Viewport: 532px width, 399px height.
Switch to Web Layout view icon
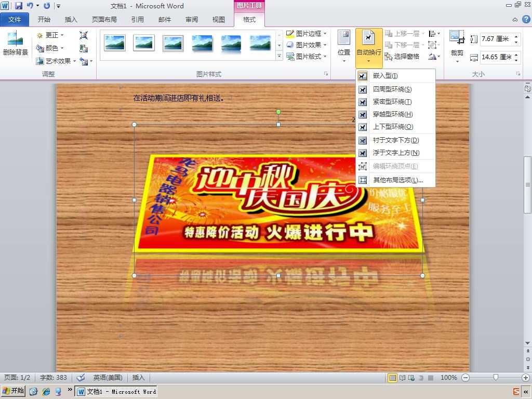tap(411, 378)
